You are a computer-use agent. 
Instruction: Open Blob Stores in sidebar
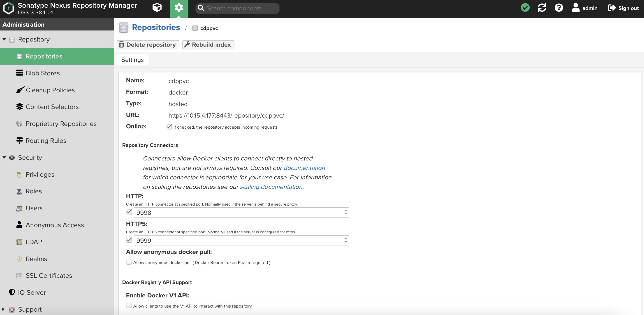[42, 73]
